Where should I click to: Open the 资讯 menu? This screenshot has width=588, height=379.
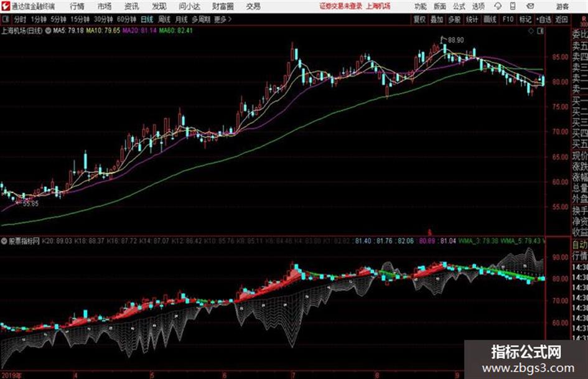132,6
